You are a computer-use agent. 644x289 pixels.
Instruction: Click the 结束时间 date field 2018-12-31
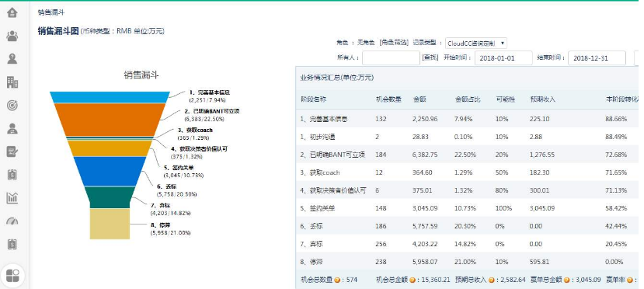[x=597, y=58]
